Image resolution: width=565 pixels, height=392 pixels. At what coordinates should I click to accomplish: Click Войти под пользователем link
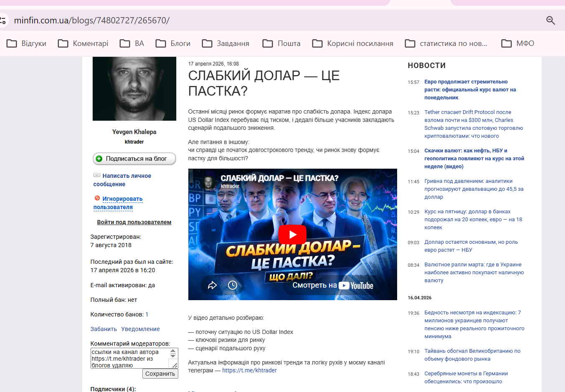134,222
